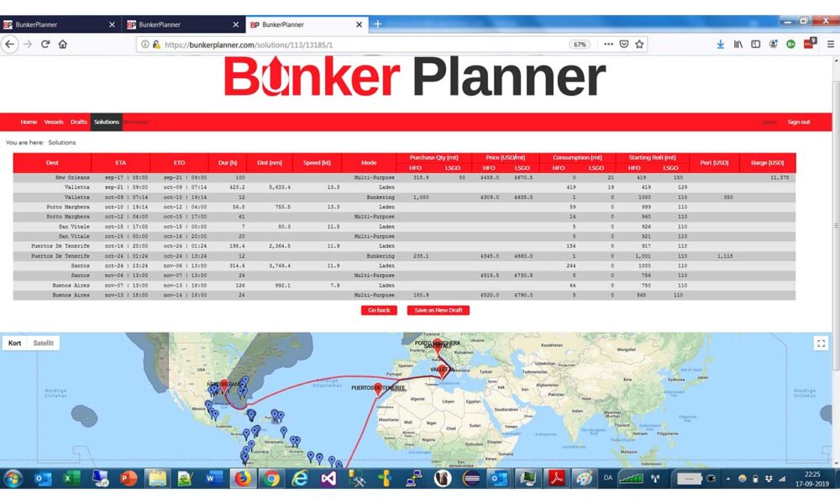The height and width of the screenshot is (504, 840).
Task: Open Google Chrome from the taskbar
Action: tap(270, 479)
